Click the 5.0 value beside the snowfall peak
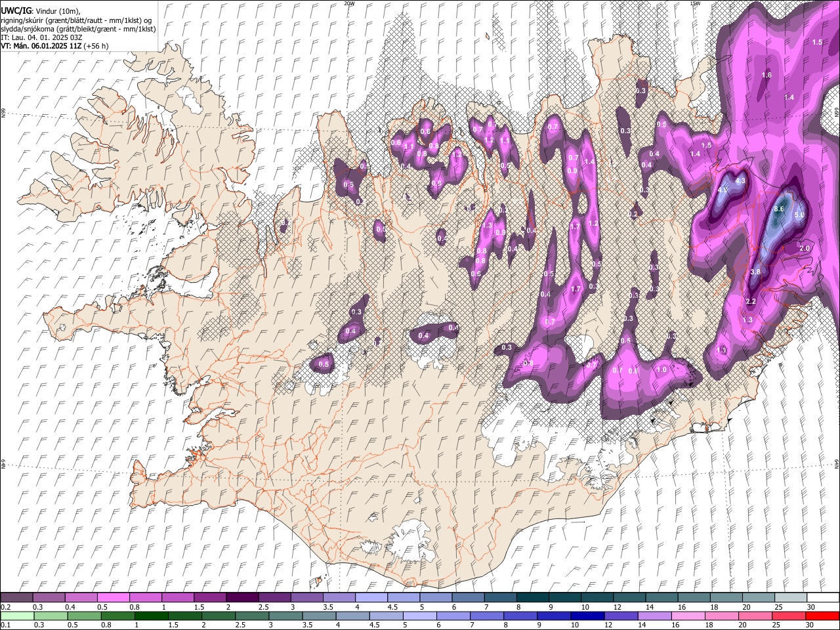This screenshot has height=630, width=840. click(799, 215)
